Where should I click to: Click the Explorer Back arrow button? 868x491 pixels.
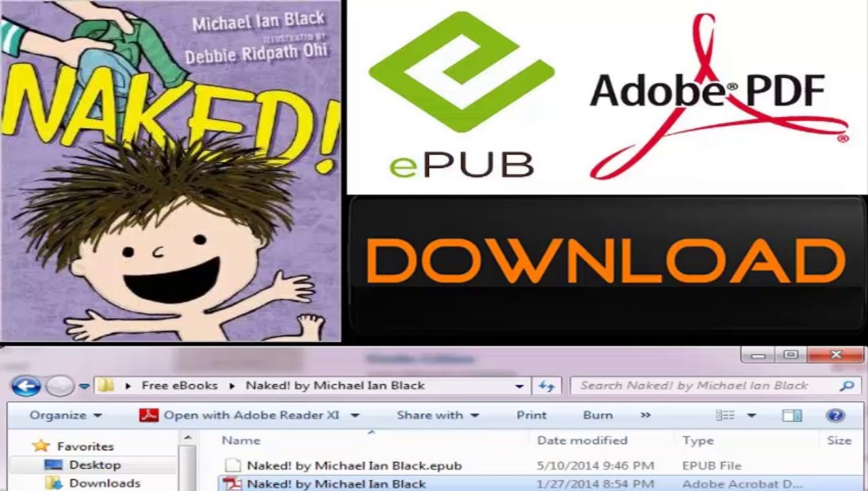point(26,386)
